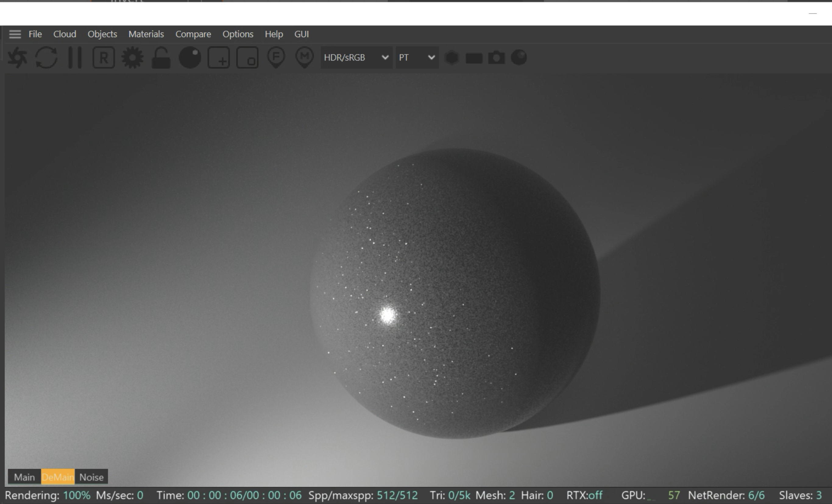Select the film region tool icon
Viewport: 832px width, 504px height.
(247, 58)
